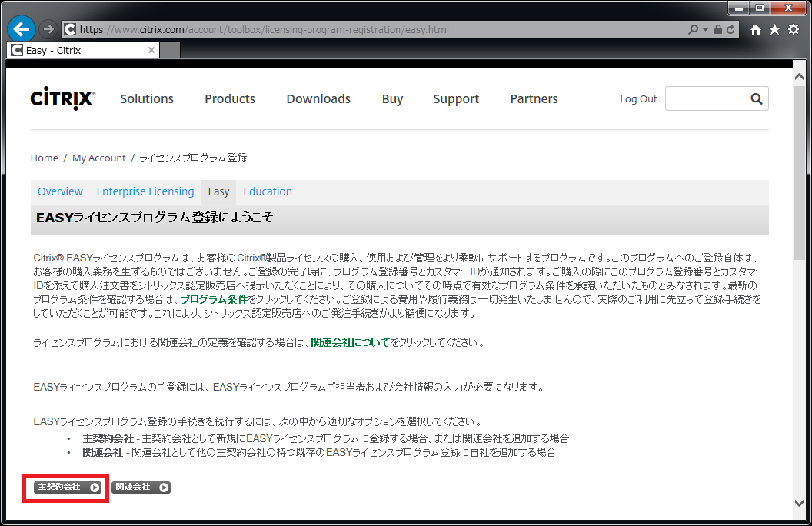Switch to the Education tab
The image size is (812, 526).
tap(268, 191)
